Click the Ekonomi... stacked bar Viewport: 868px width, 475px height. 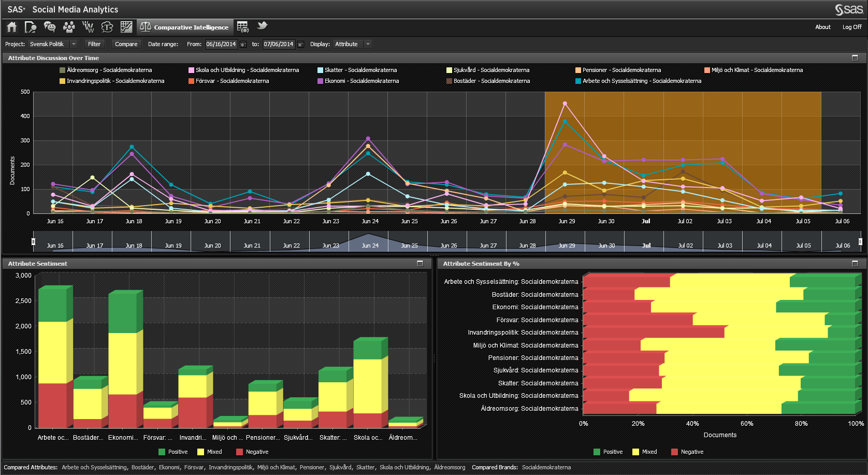click(x=125, y=359)
